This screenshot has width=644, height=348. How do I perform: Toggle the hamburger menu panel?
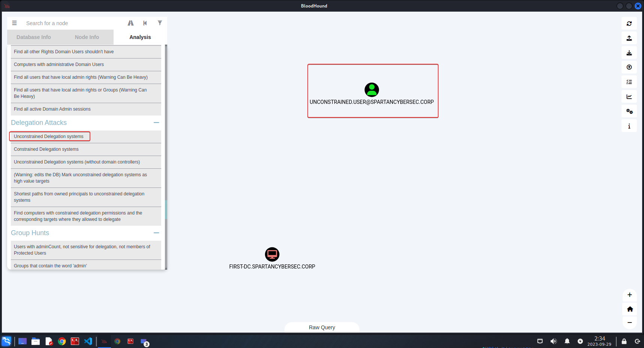click(14, 23)
